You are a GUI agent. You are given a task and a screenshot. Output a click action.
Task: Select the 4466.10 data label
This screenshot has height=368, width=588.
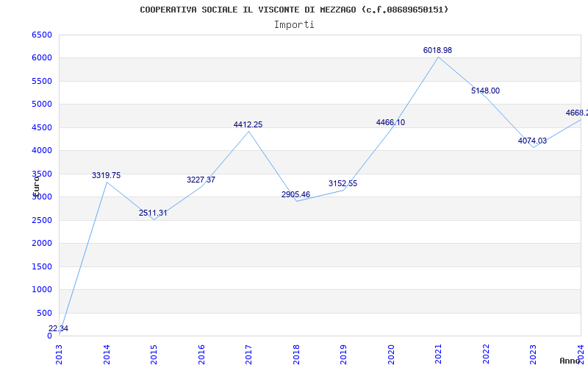click(390, 122)
